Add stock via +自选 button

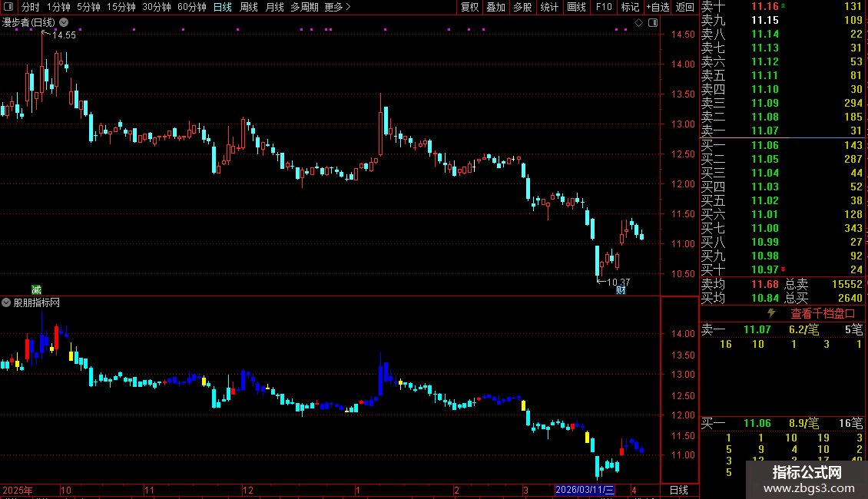658,7
